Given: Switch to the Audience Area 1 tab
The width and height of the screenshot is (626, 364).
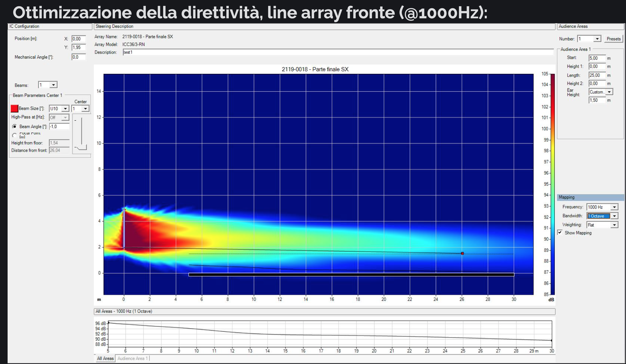Looking at the screenshot, I should coord(132,359).
